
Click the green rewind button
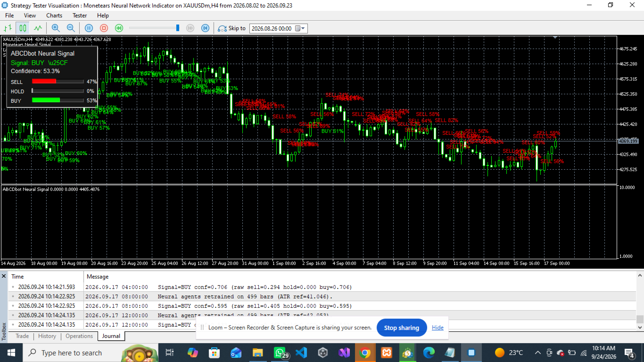click(119, 28)
